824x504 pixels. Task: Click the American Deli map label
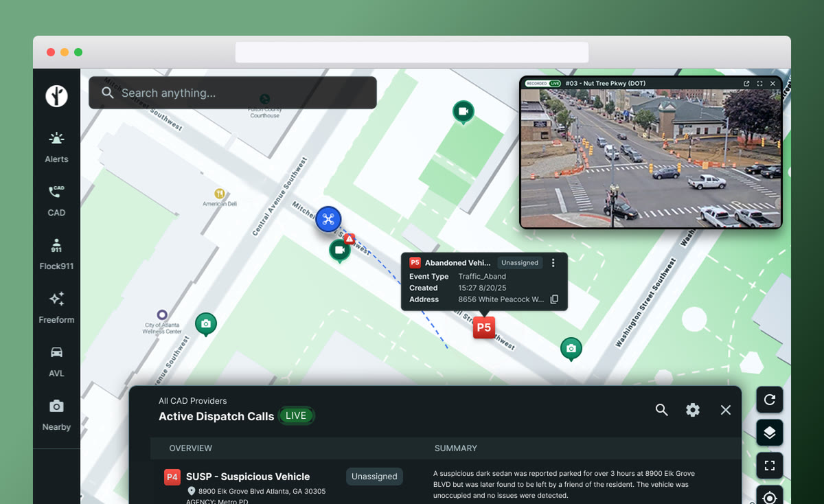[219, 204]
